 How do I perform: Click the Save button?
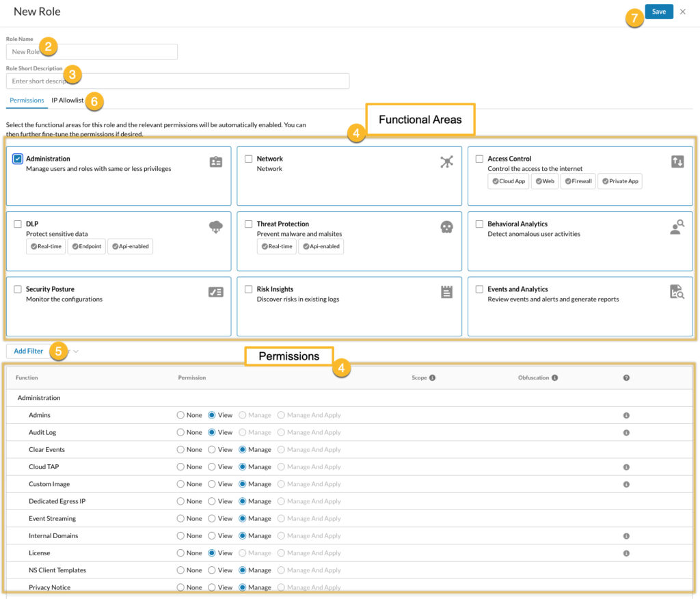(x=658, y=12)
